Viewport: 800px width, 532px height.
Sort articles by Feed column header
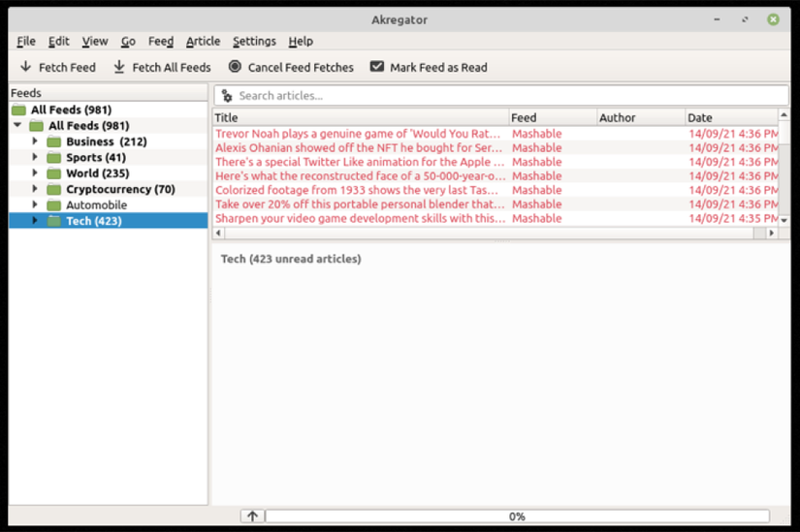[553, 118]
